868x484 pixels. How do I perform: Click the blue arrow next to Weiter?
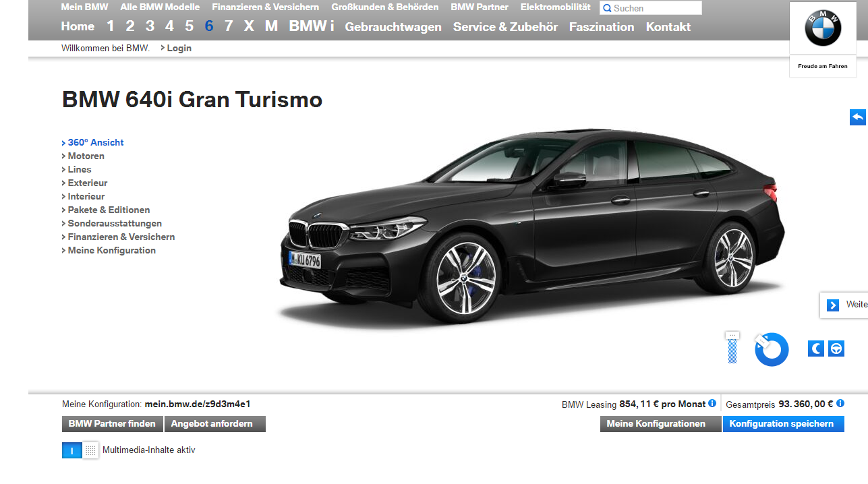pyautogui.click(x=833, y=305)
